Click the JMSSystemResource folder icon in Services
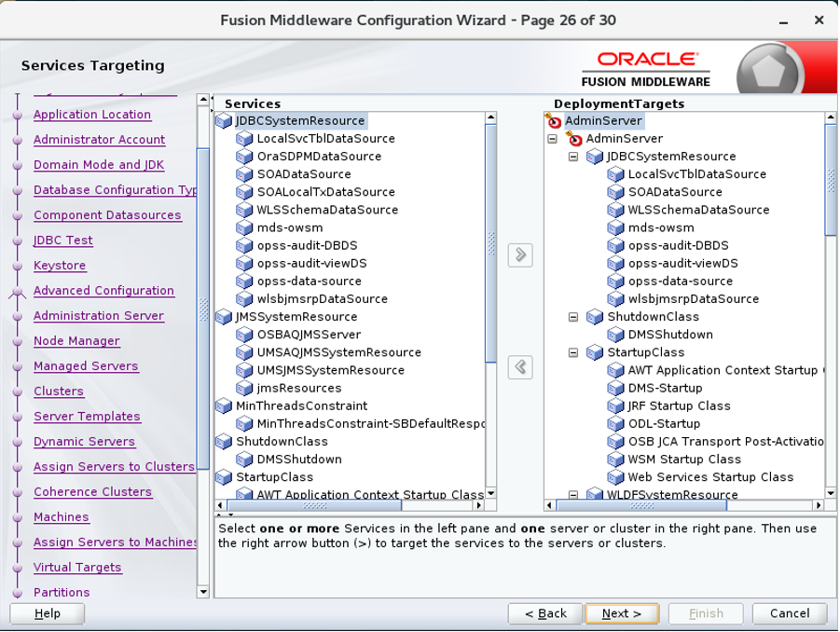This screenshot has height=632, width=840. coord(224,317)
